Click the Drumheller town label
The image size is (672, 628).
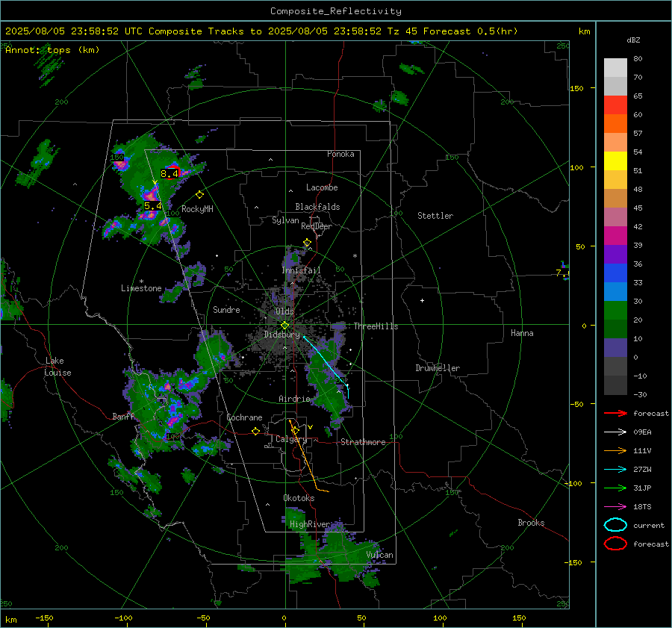click(x=438, y=368)
